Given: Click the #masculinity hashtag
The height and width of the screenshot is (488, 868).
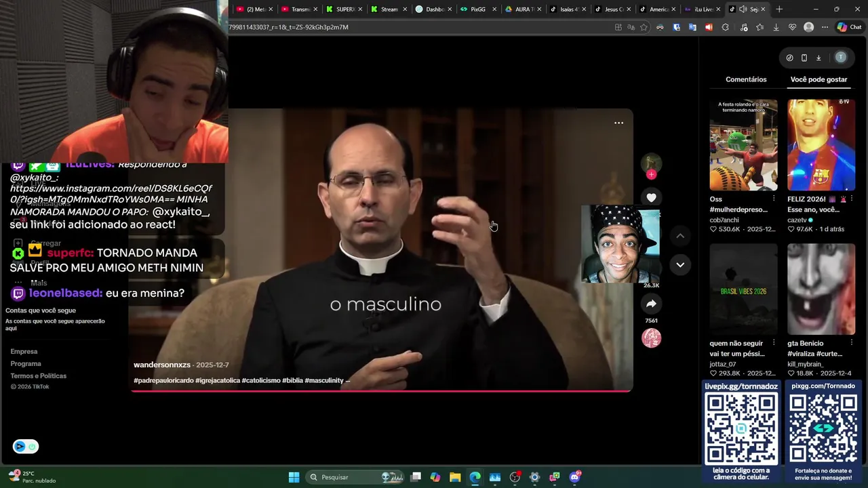Looking at the screenshot, I should [324, 381].
